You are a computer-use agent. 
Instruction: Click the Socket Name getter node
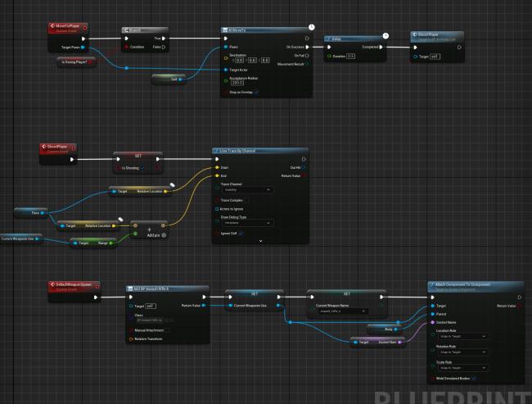coord(377,343)
